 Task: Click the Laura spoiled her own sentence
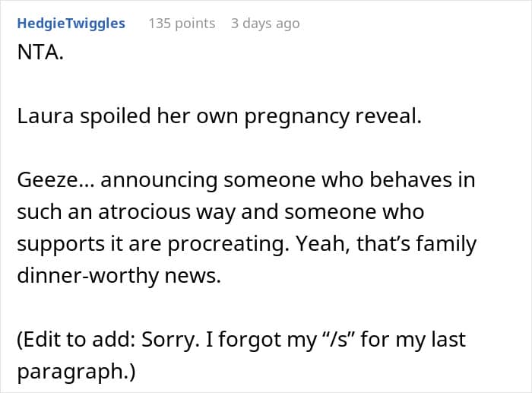coord(219,116)
